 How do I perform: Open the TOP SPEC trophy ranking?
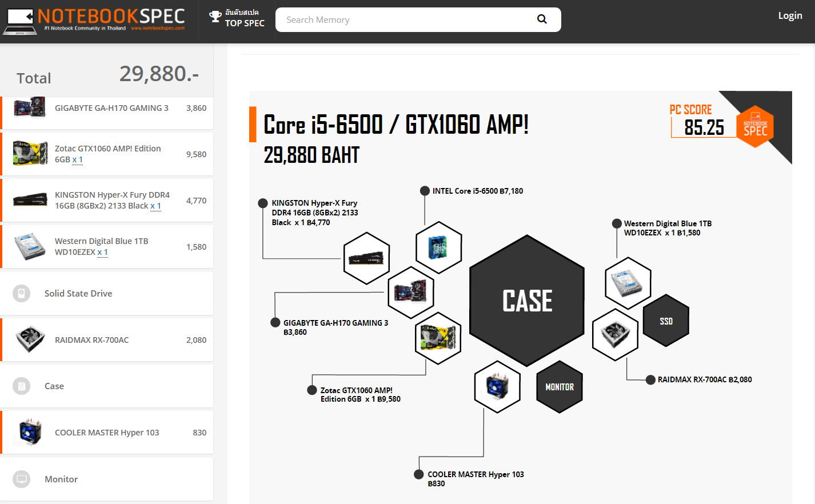(237, 18)
